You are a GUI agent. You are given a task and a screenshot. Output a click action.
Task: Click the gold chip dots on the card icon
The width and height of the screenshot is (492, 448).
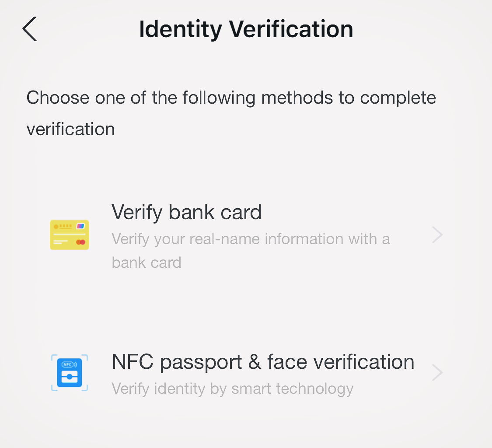(x=64, y=226)
